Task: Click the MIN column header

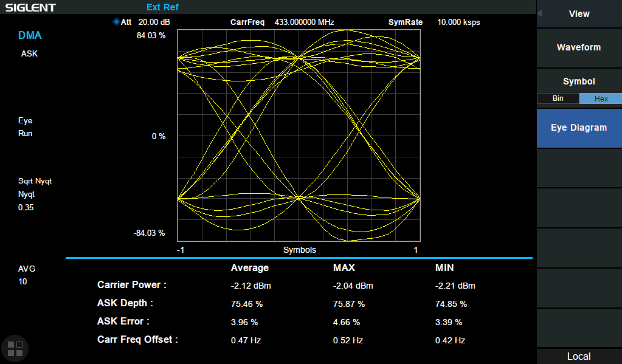Action: click(444, 267)
